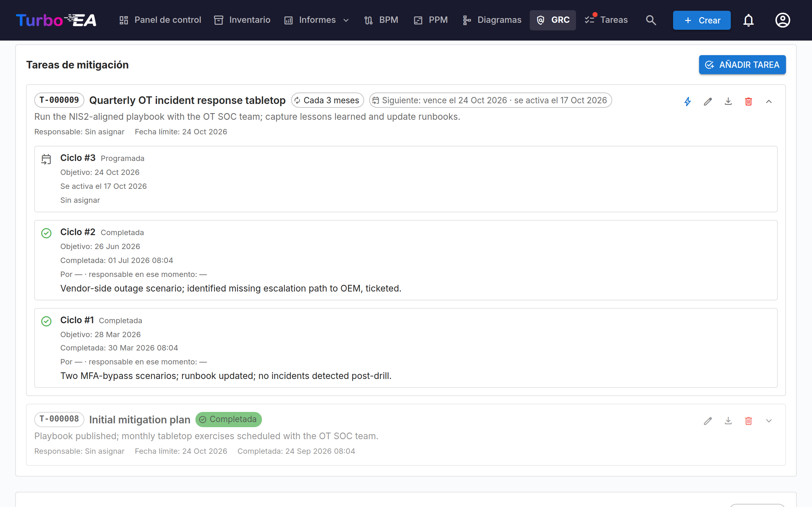
Task: Open the user account avatar menu
Action: click(783, 20)
